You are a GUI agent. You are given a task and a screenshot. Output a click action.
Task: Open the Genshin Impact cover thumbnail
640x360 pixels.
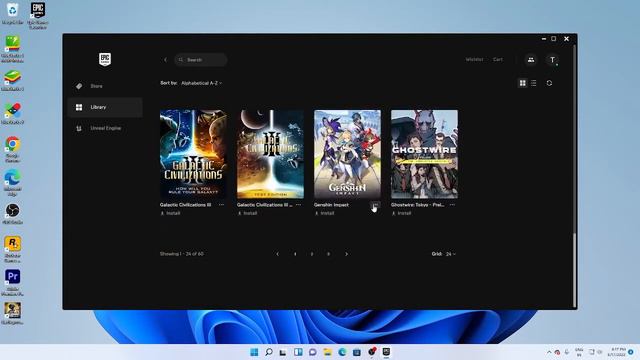[347, 154]
